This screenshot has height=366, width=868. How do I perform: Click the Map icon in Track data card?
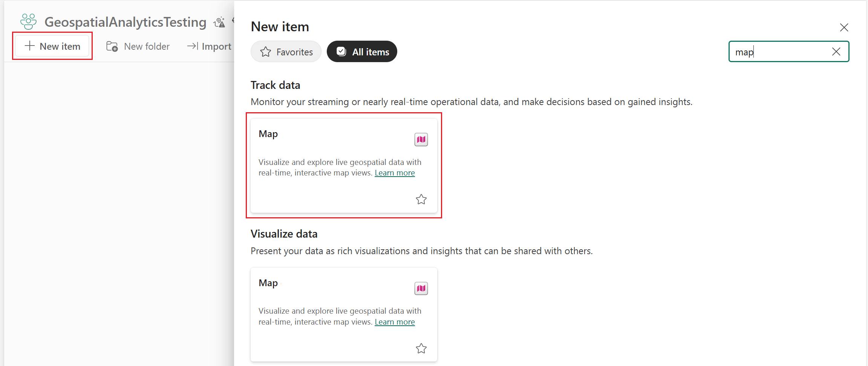point(421,139)
